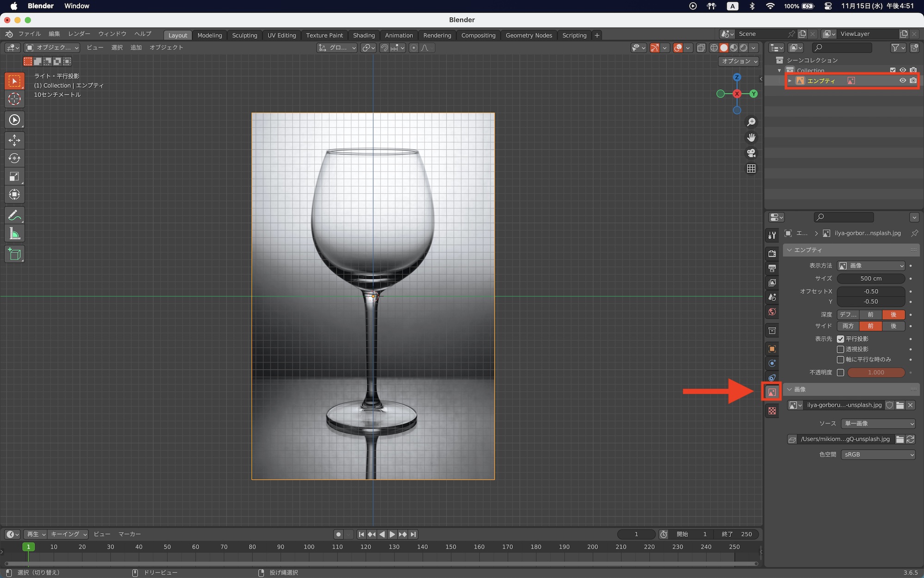Open the Object Data image properties tab
This screenshot has width=924, height=578.
point(772,392)
